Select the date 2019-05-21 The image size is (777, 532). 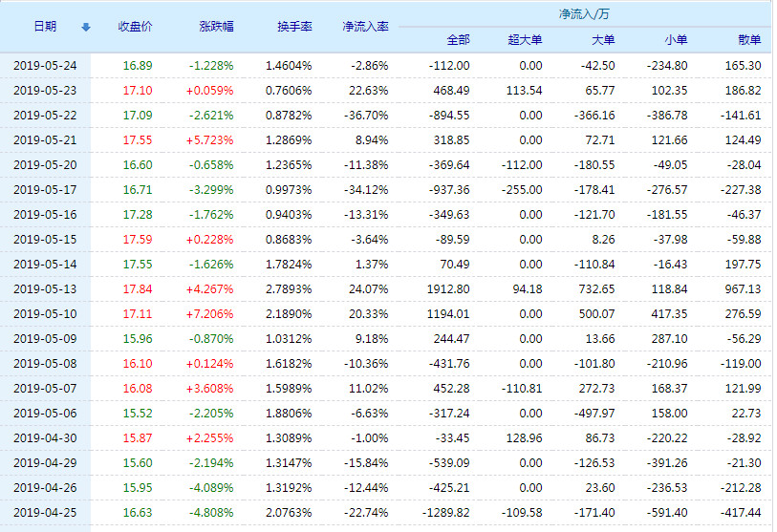click(x=45, y=139)
